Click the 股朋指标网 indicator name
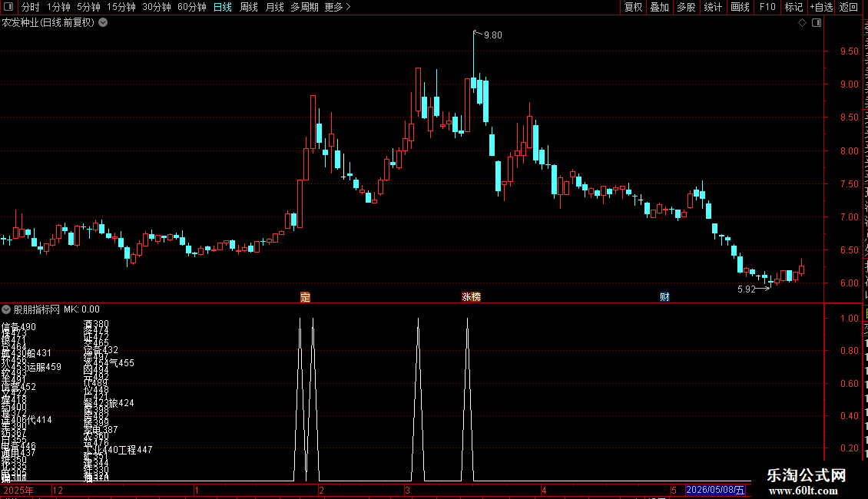Screen dimensions: 868x499 tap(37, 310)
